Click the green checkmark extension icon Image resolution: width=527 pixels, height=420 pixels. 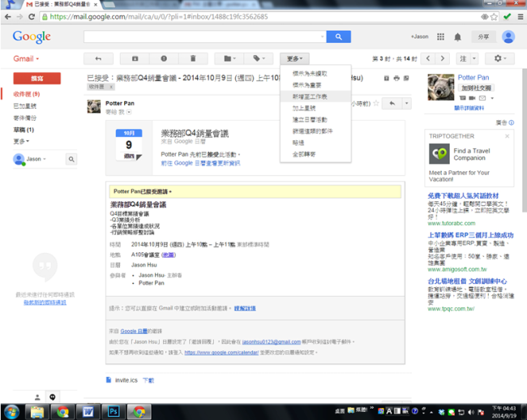pyautogui.click(x=508, y=16)
